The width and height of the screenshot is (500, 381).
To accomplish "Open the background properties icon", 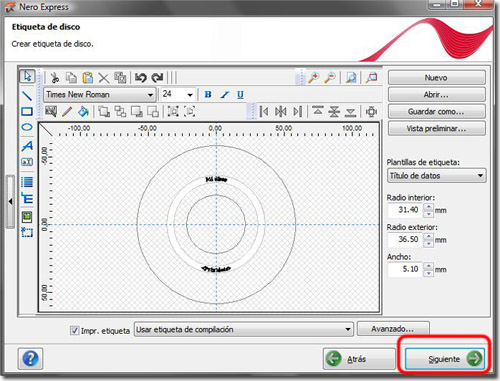I will click(x=51, y=111).
